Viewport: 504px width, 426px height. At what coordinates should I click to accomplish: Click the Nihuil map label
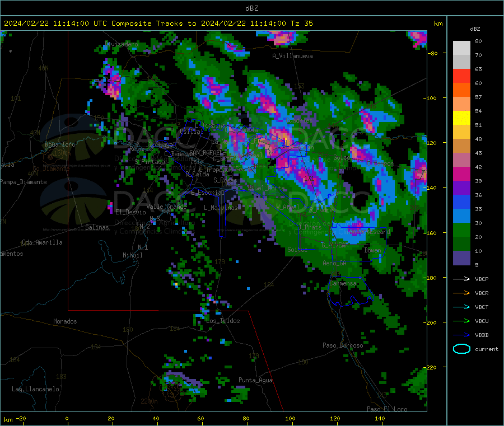coord(132,255)
